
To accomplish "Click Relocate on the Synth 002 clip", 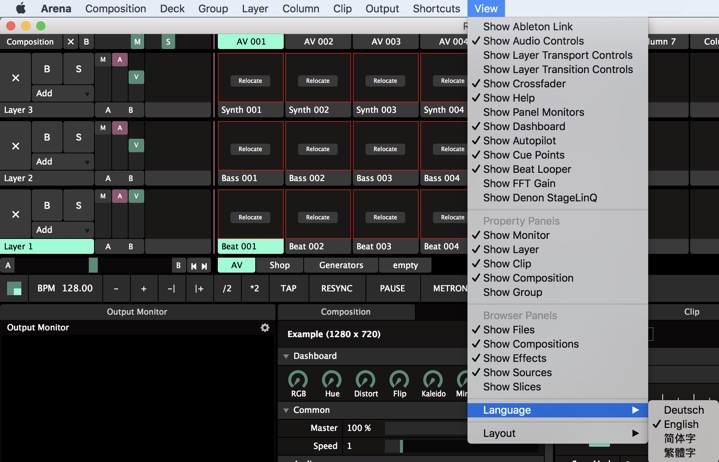I will (x=317, y=81).
